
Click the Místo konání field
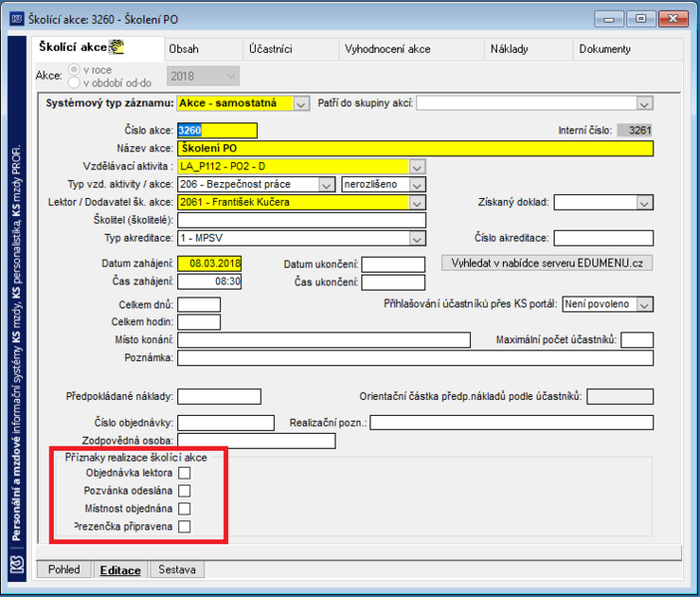coord(324,339)
